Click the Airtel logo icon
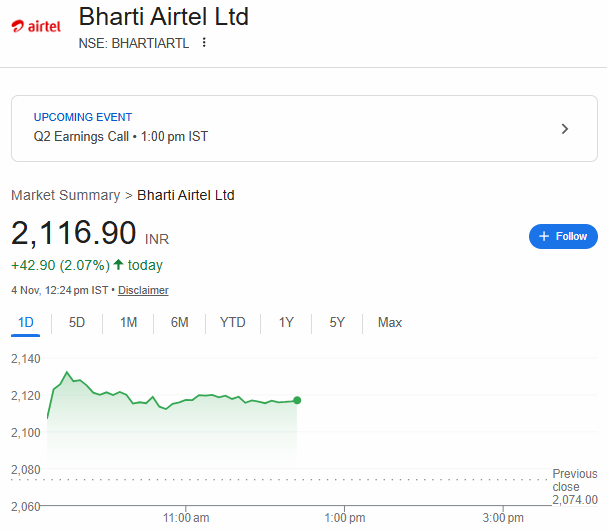Screen dimensions: 607x531 [36, 28]
